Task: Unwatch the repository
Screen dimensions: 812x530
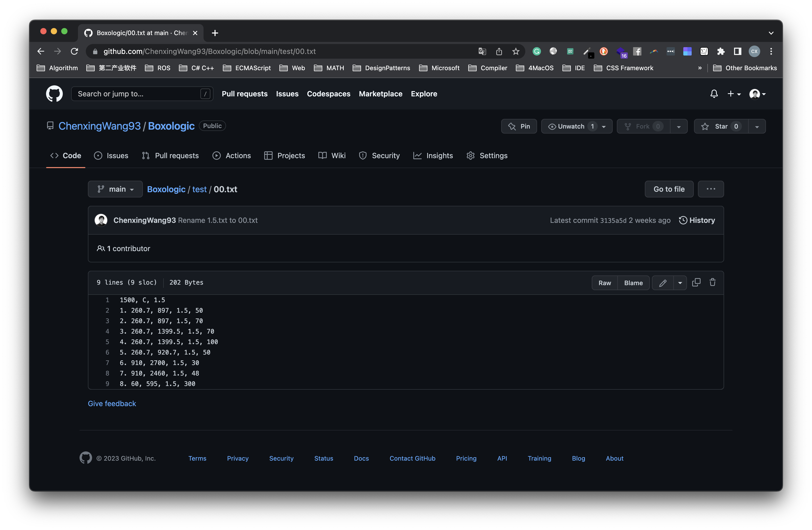Action: click(571, 126)
